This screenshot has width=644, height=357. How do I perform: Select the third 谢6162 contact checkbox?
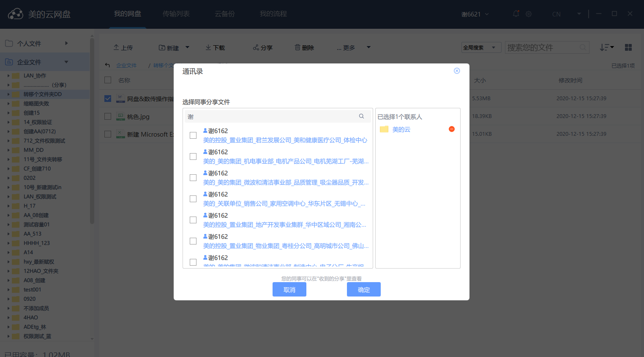193,178
